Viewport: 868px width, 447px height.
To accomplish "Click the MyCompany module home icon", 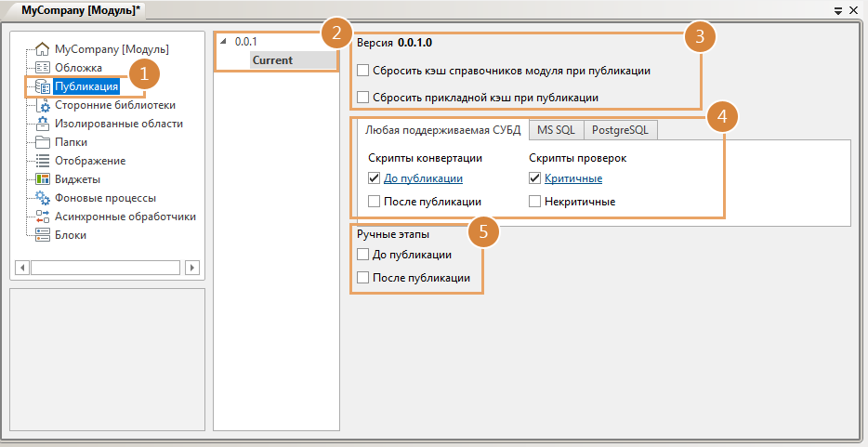I will (x=42, y=49).
